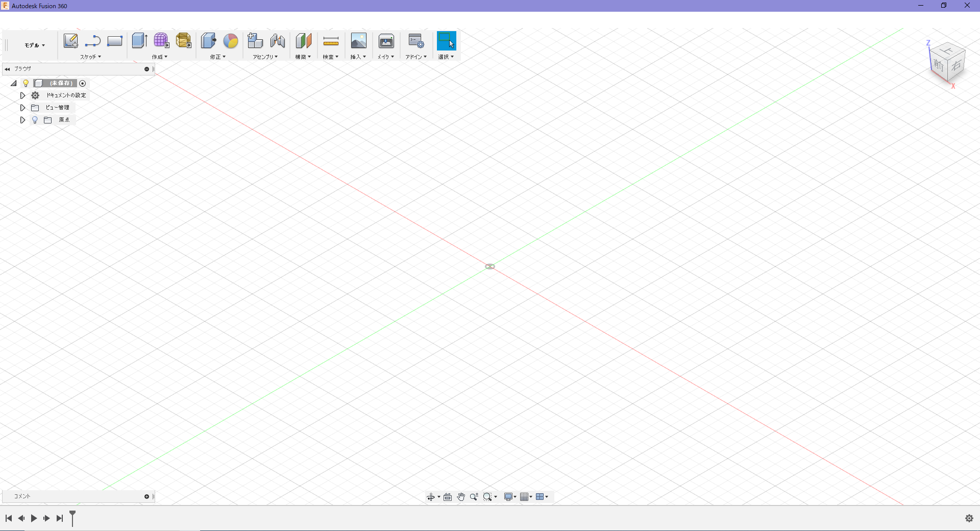Open the 作成 dropdown menu
Viewport: 980px width, 531px height.
(159, 57)
